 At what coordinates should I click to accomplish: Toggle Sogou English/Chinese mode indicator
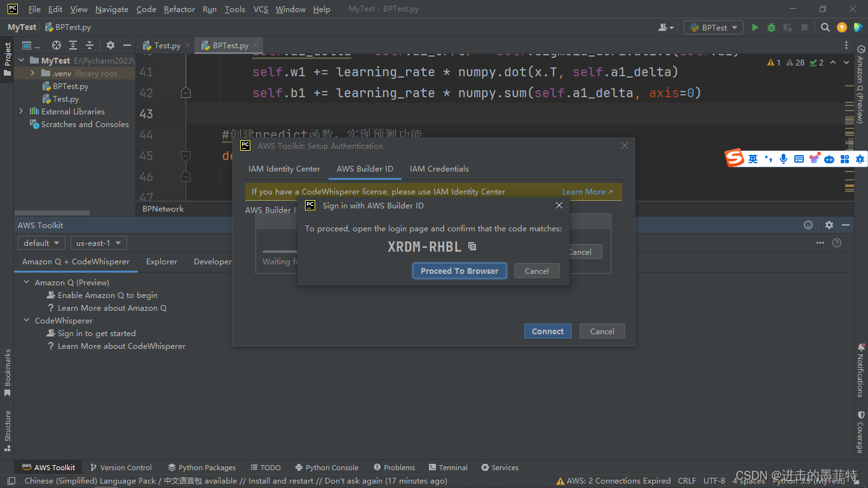(x=753, y=159)
